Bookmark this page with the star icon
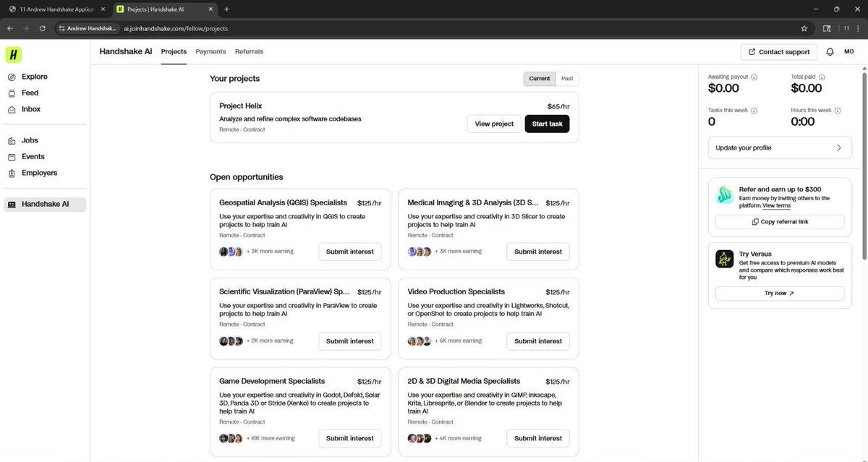The height and width of the screenshot is (462, 868). click(804, 28)
